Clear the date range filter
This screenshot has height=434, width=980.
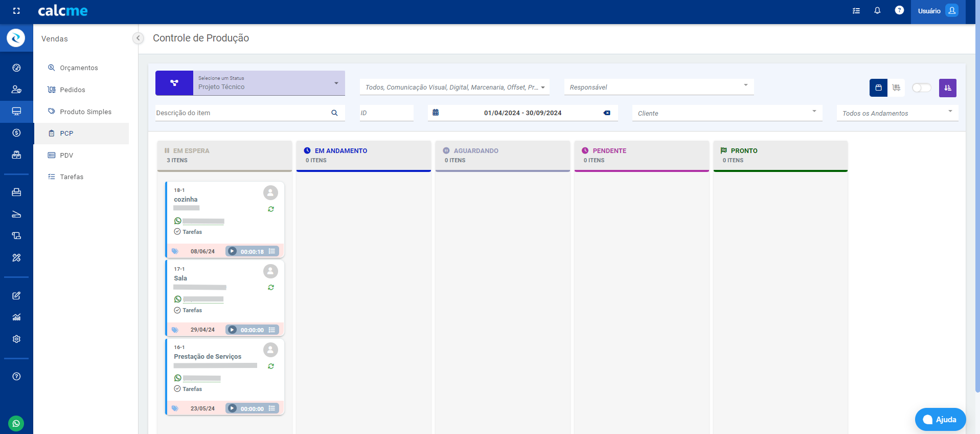tap(607, 113)
